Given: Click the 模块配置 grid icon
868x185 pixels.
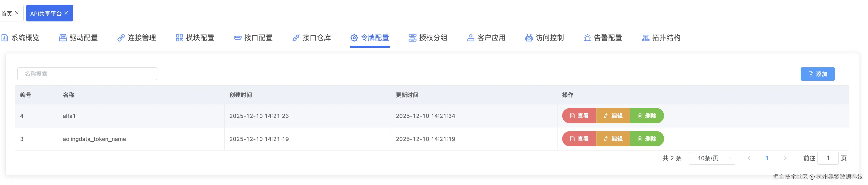Looking at the screenshot, I should click(x=179, y=38).
